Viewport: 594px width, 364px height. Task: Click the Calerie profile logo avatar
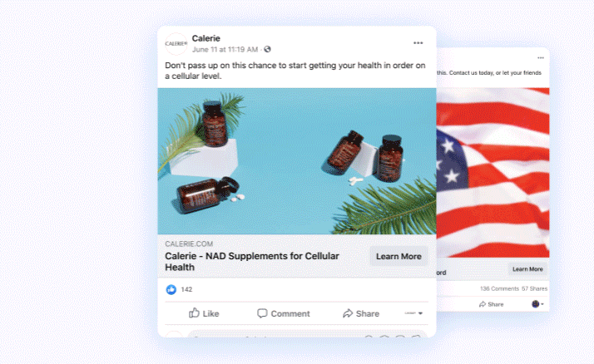coord(176,44)
